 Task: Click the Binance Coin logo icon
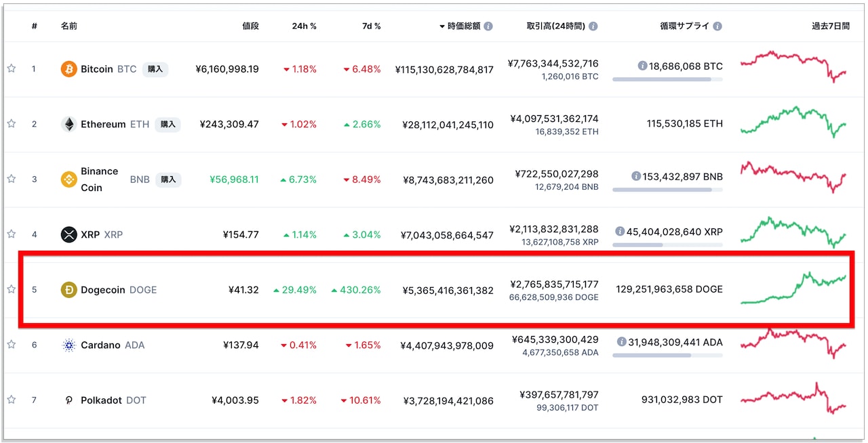pyautogui.click(x=68, y=180)
